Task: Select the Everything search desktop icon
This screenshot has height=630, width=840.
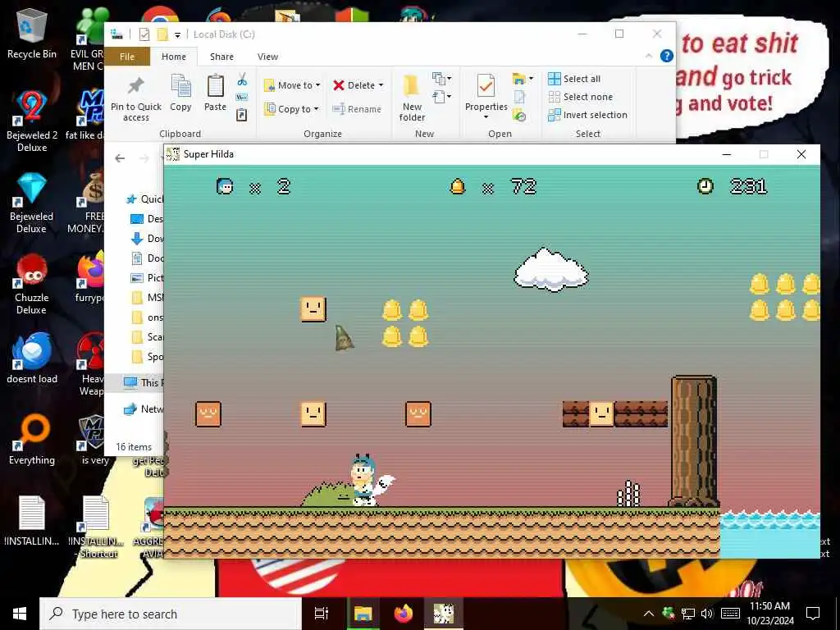Action: click(32, 440)
